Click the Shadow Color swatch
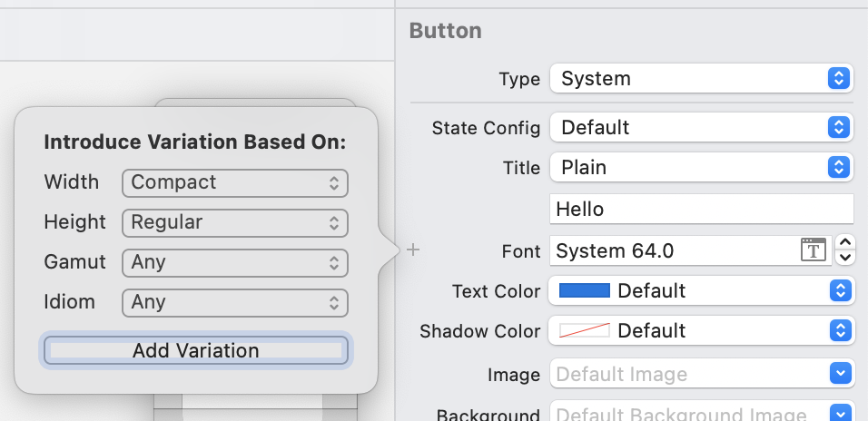Screen dimensions: 868x421 pos(584,331)
